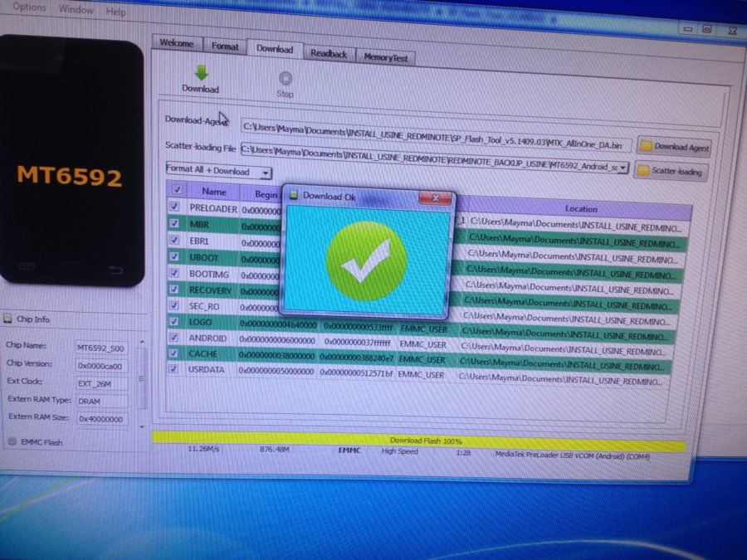Select the USRDATA row name cell
Screen dimensions: 747x560
pos(207,369)
